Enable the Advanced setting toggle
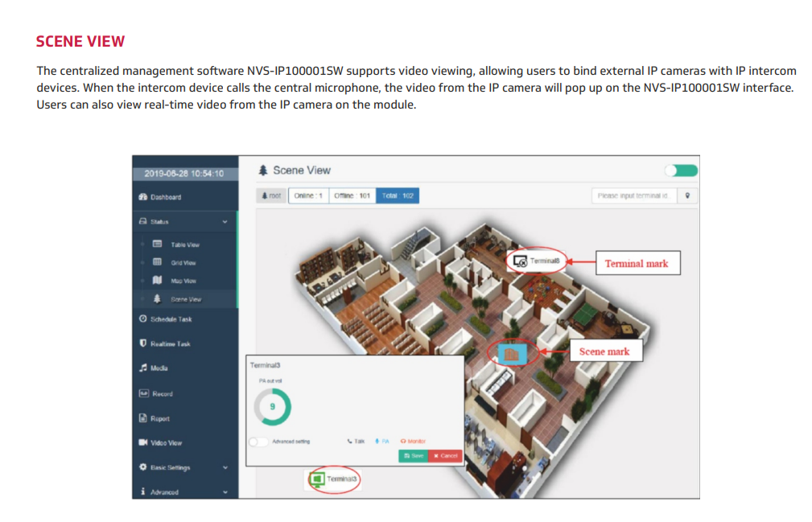Image resolution: width=812 pixels, height=522 pixels. 258,442
